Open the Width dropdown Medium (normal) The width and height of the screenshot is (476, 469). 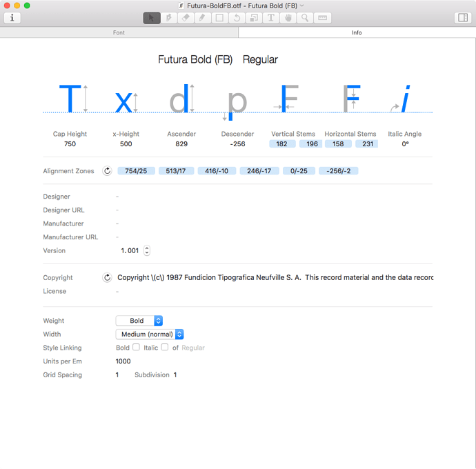[150, 335]
